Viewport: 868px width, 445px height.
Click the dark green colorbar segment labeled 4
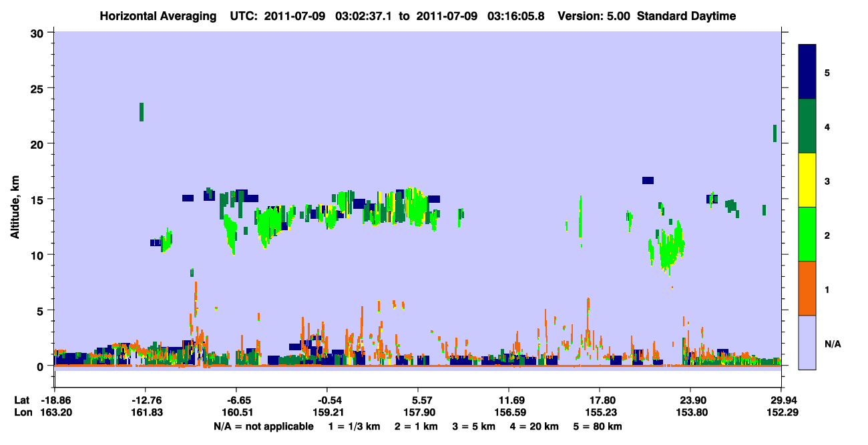(807, 126)
